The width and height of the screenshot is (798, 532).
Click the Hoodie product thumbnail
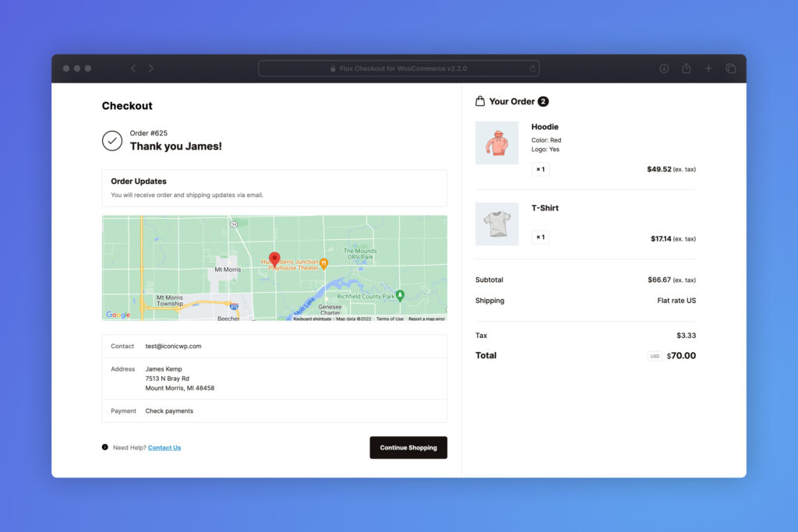click(x=497, y=143)
